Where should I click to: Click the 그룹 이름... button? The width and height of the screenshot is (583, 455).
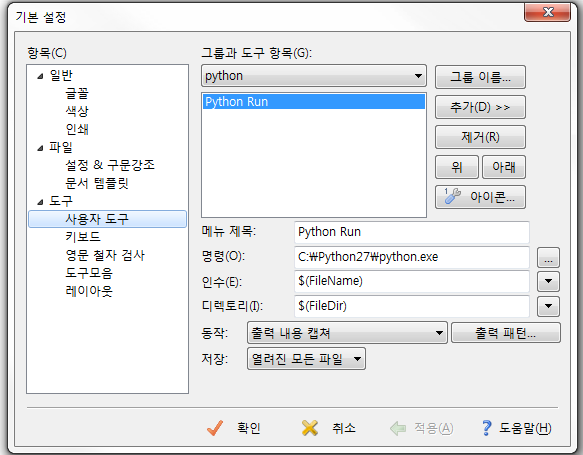point(480,77)
